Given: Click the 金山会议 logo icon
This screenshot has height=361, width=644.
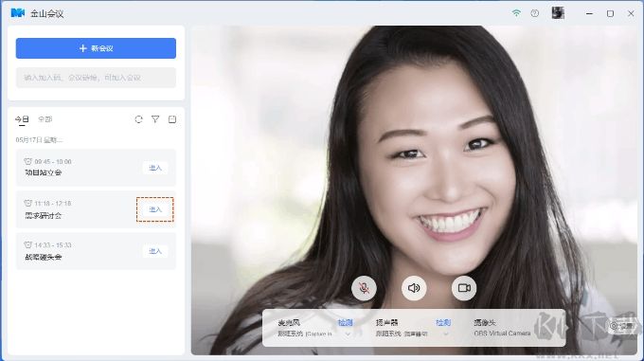Looking at the screenshot, I should 18,13.
